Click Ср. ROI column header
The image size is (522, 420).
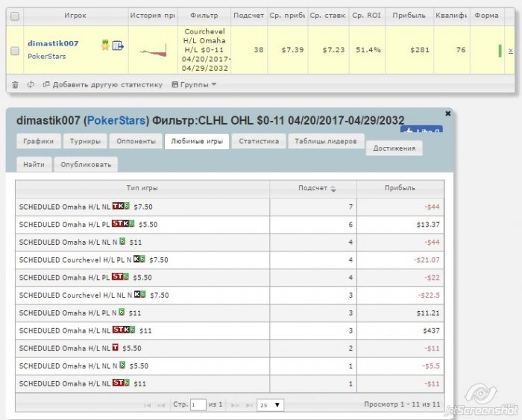[x=367, y=16]
